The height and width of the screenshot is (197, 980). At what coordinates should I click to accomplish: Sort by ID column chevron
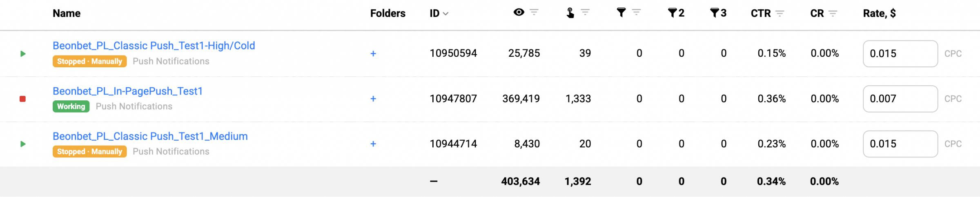pyautogui.click(x=446, y=13)
